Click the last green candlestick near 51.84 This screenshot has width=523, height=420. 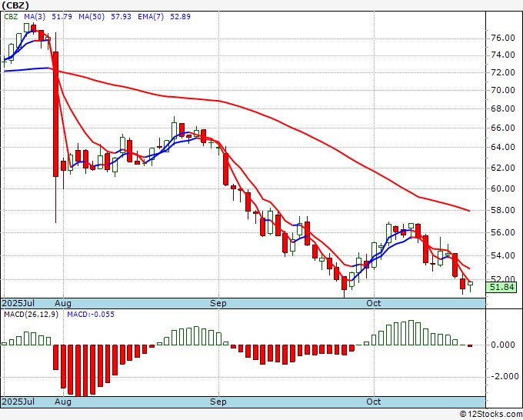tap(470, 284)
